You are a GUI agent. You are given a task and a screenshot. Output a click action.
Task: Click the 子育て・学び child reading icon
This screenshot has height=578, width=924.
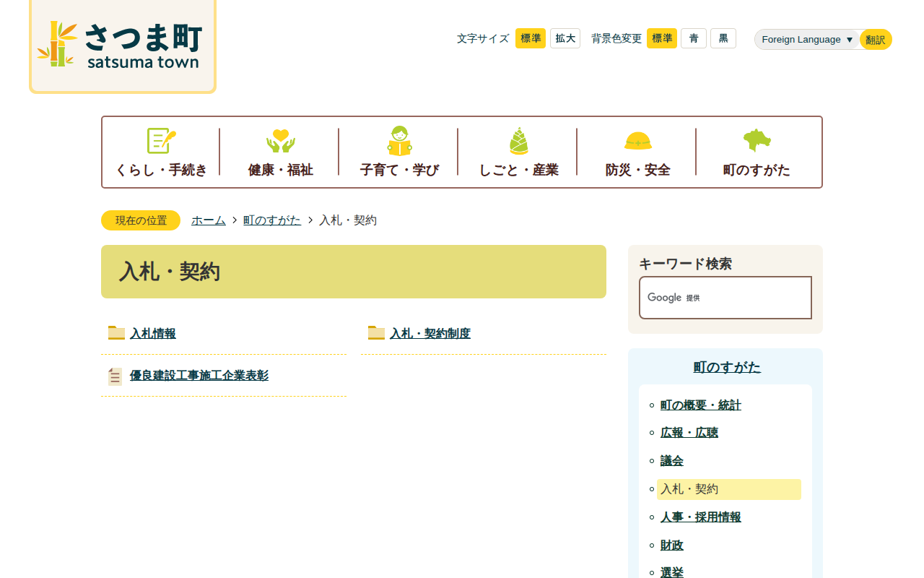tap(399, 140)
